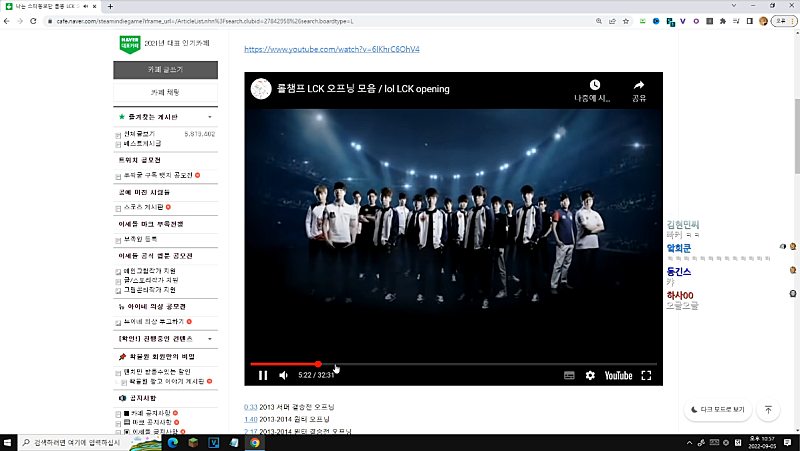Toggle video subtitles icon

(569, 376)
